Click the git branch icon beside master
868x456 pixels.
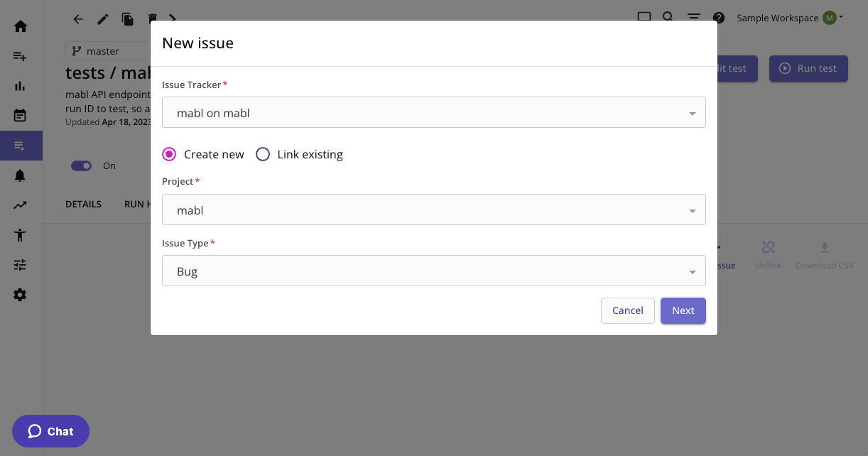coord(77,51)
